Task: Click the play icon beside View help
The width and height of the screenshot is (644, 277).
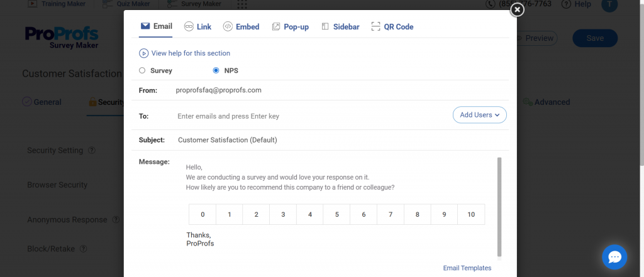Action: 143,53
